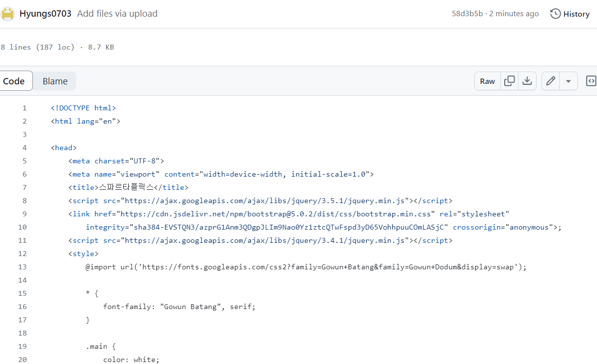Open Hyungs0703 avatar image
The width and height of the screenshot is (597, 364).
(x=7, y=14)
